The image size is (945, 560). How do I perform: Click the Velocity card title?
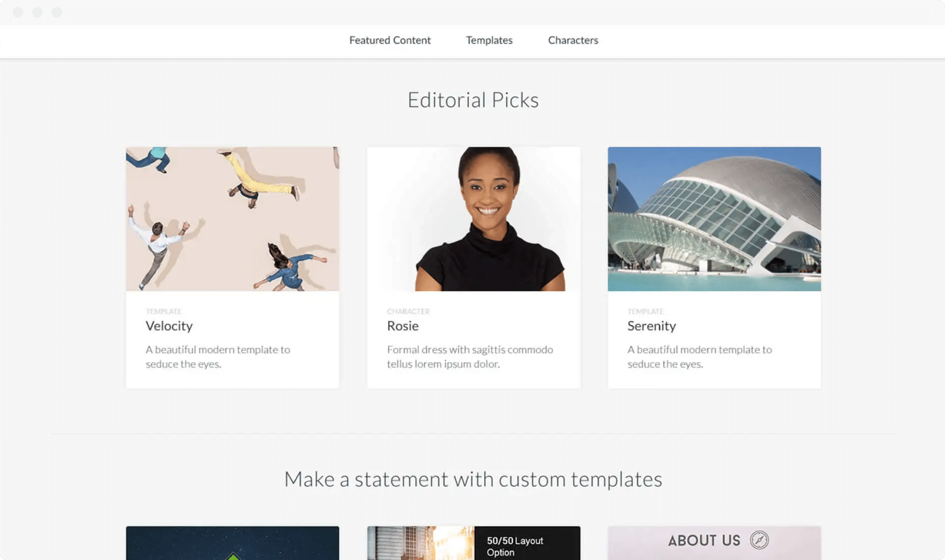click(169, 326)
